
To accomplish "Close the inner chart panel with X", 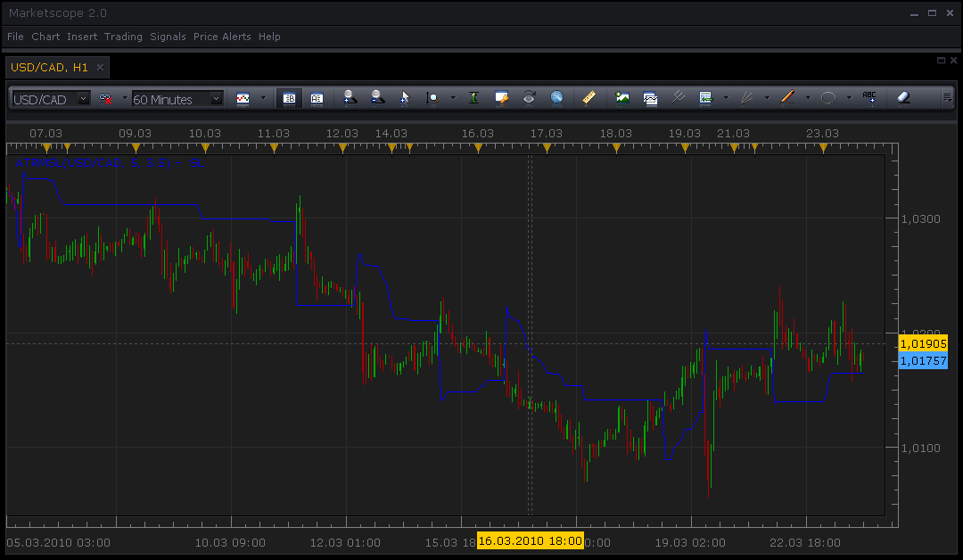I will click(953, 60).
